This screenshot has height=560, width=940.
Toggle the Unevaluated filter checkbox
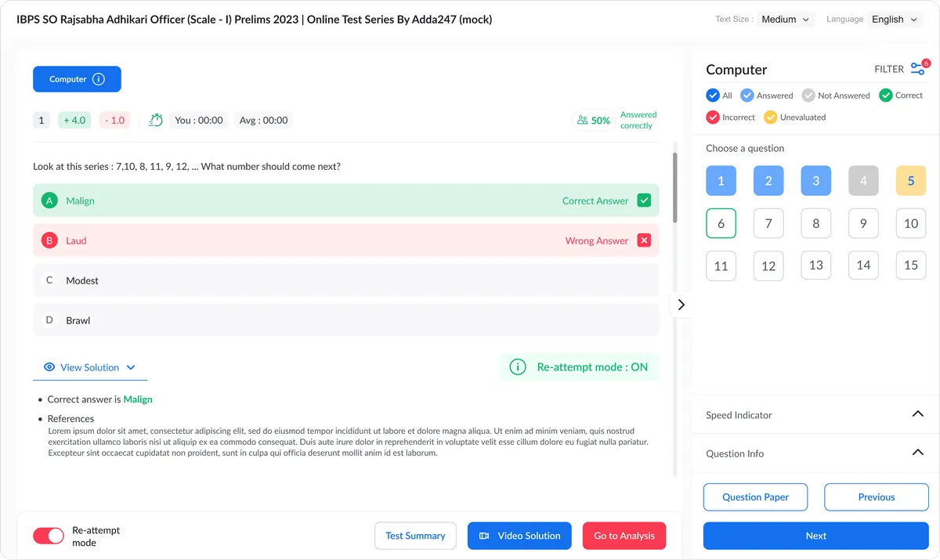tap(771, 117)
